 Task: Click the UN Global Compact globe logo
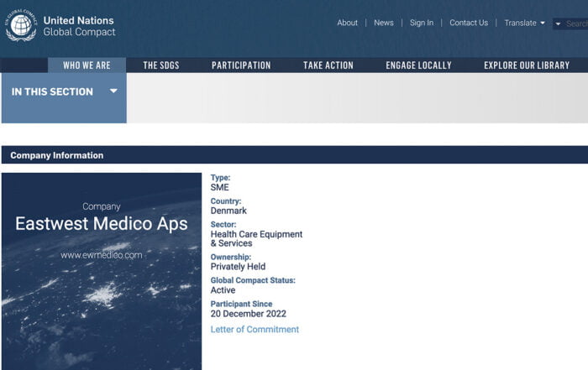(21, 25)
